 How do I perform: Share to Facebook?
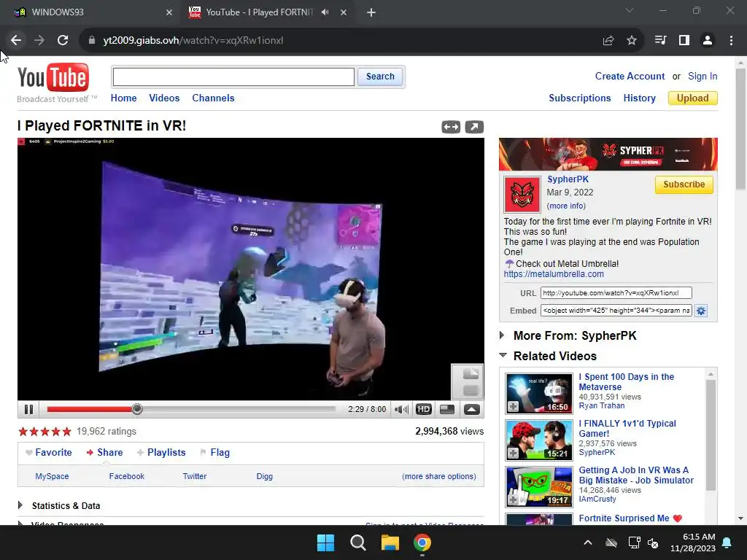tap(127, 476)
